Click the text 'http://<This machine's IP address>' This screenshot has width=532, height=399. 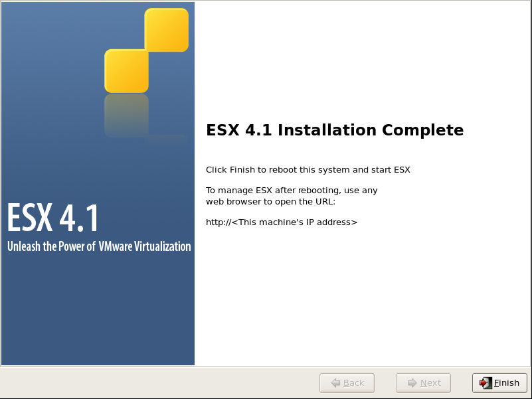pyautogui.click(x=282, y=222)
